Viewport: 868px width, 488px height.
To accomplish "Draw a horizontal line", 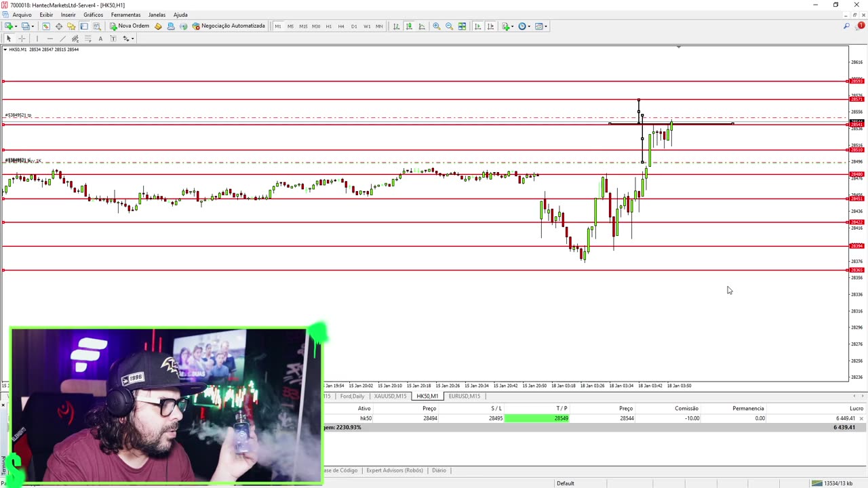I will click(x=50, y=39).
